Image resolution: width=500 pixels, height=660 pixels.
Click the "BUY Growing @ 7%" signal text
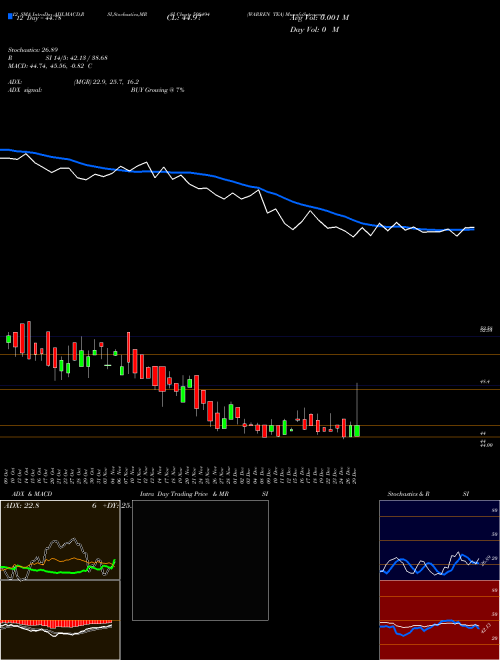[x=157, y=90]
